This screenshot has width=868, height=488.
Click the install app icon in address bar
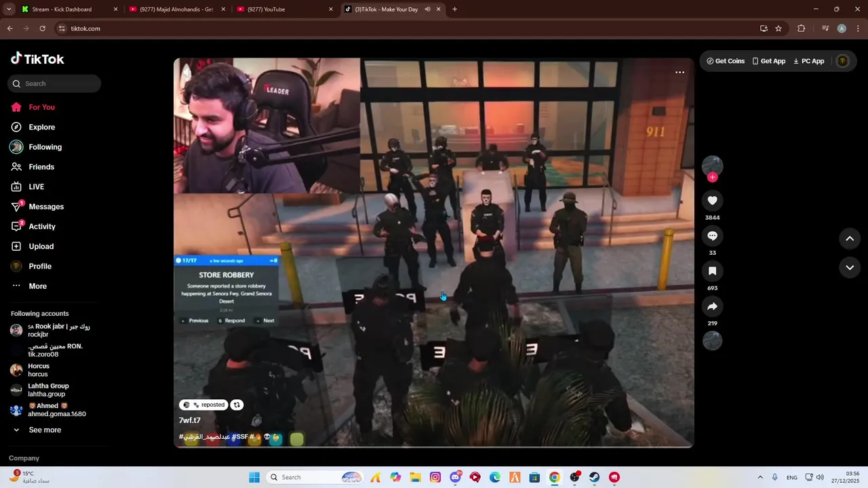tap(764, 28)
